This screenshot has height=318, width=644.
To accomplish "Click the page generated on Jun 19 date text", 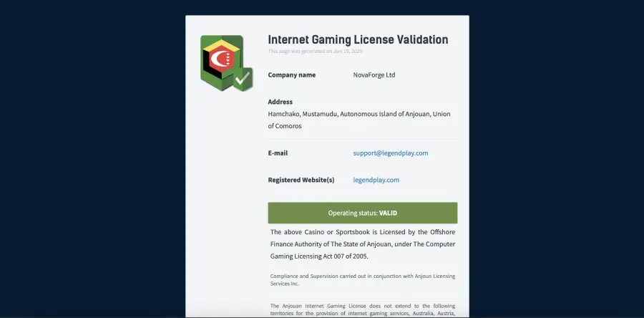I will pyautogui.click(x=316, y=52).
